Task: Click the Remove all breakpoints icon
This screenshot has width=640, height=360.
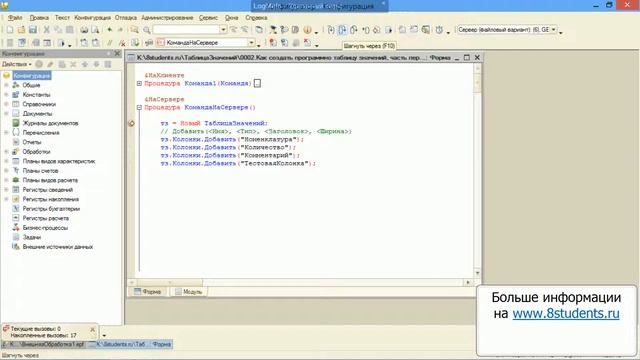Action: coord(307,42)
